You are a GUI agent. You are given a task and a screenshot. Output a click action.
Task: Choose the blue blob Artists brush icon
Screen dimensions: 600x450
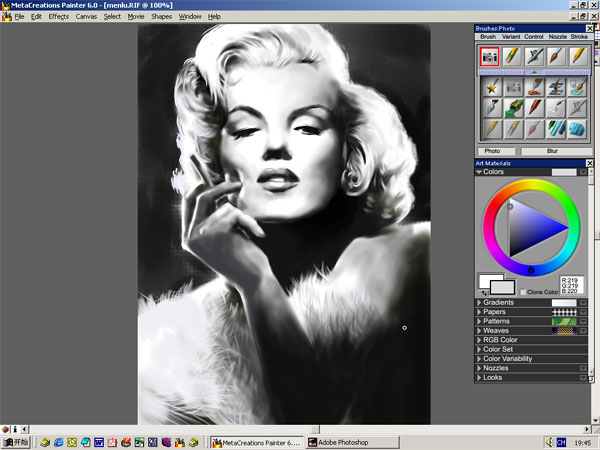coord(577,129)
